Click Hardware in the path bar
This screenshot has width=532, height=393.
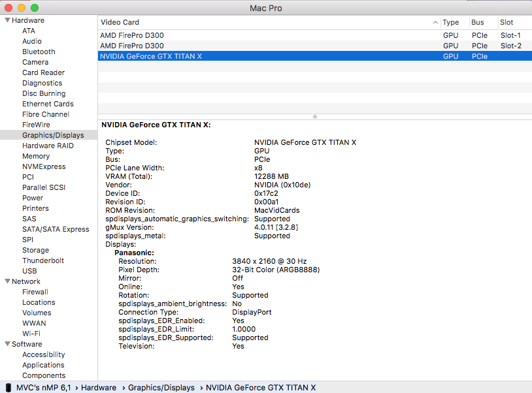pyautogui.click(x=99, y=388)
